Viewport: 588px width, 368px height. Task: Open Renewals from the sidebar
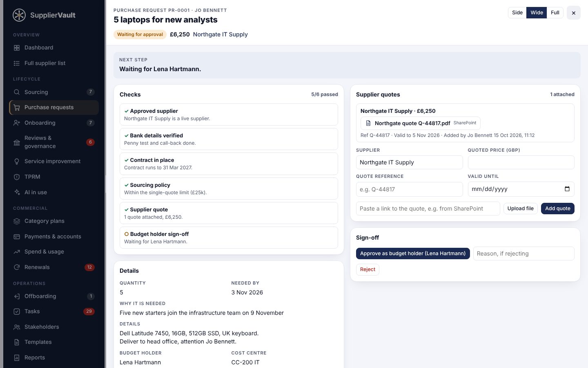[54, 267]
